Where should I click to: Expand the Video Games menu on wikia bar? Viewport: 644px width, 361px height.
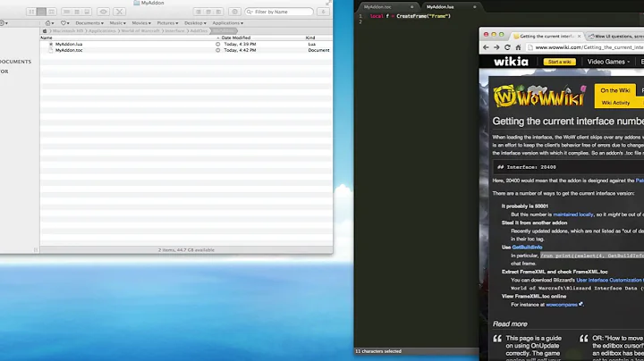[608, 62]
